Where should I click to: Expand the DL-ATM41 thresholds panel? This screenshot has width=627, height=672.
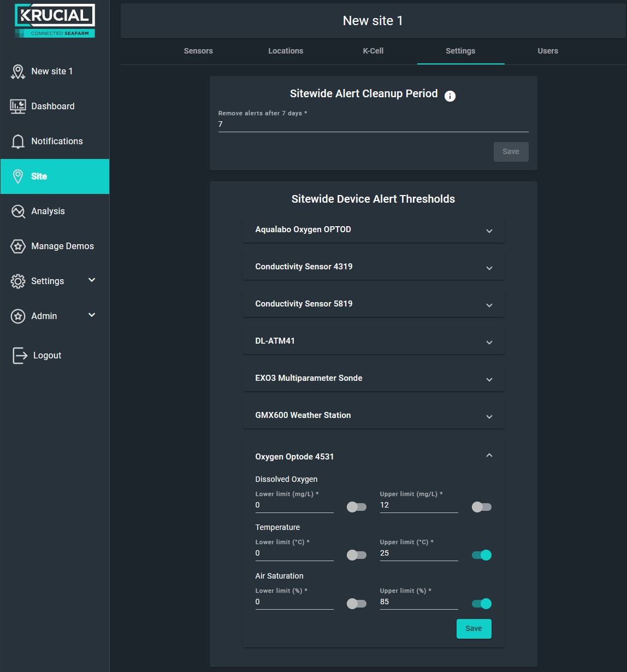click(x=374, y=341)
